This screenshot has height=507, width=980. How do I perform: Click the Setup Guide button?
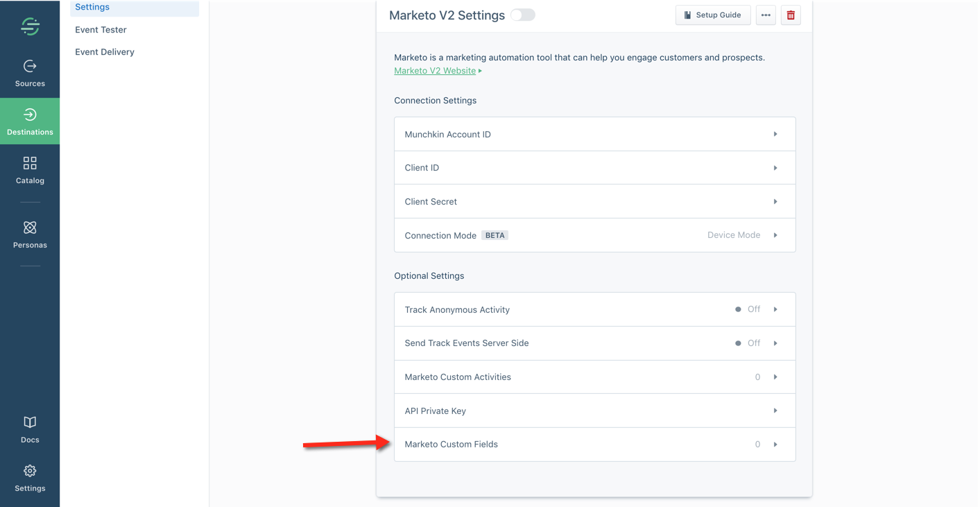[x=713, y=15]
